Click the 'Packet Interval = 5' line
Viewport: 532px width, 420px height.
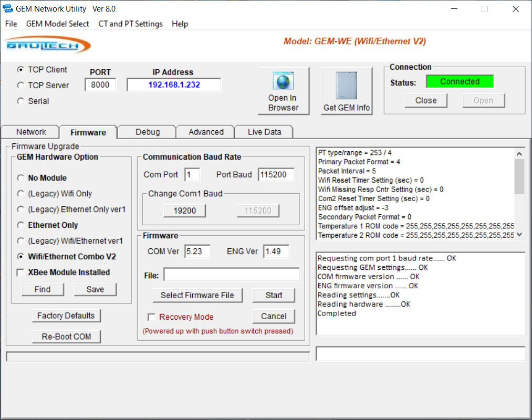(347, 171)
